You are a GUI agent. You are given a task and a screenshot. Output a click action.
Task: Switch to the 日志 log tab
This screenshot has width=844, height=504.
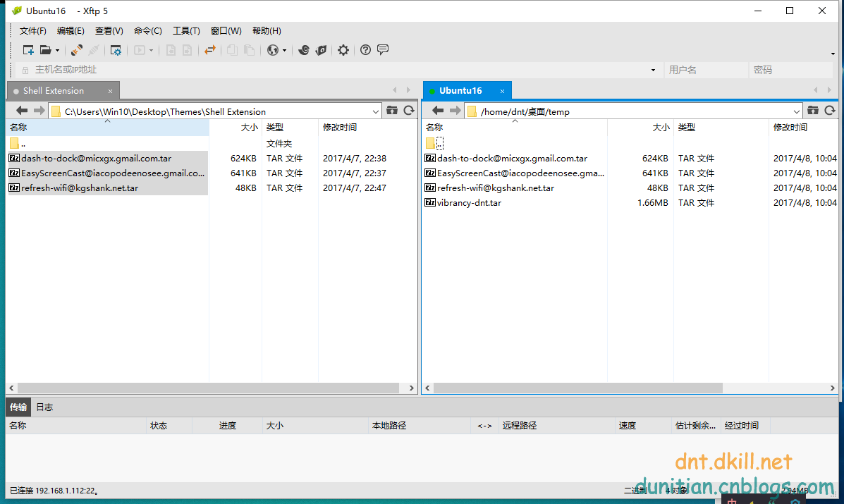point(44,407)
